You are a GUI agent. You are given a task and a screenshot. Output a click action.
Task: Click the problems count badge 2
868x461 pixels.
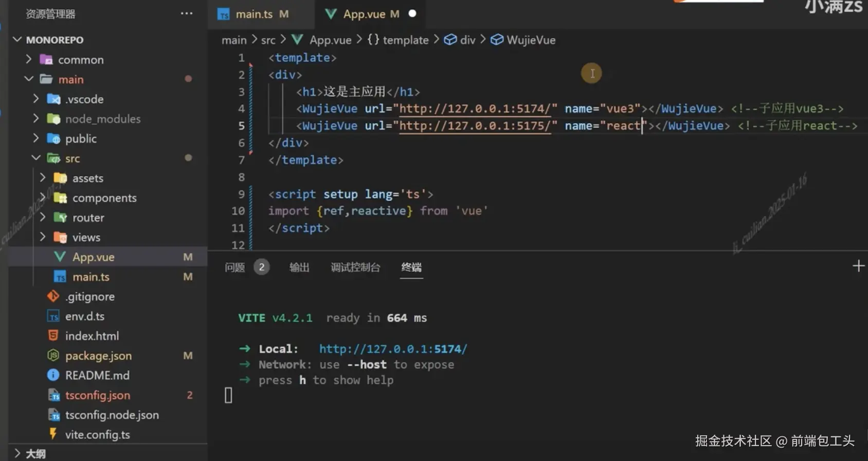click(262, 267)
